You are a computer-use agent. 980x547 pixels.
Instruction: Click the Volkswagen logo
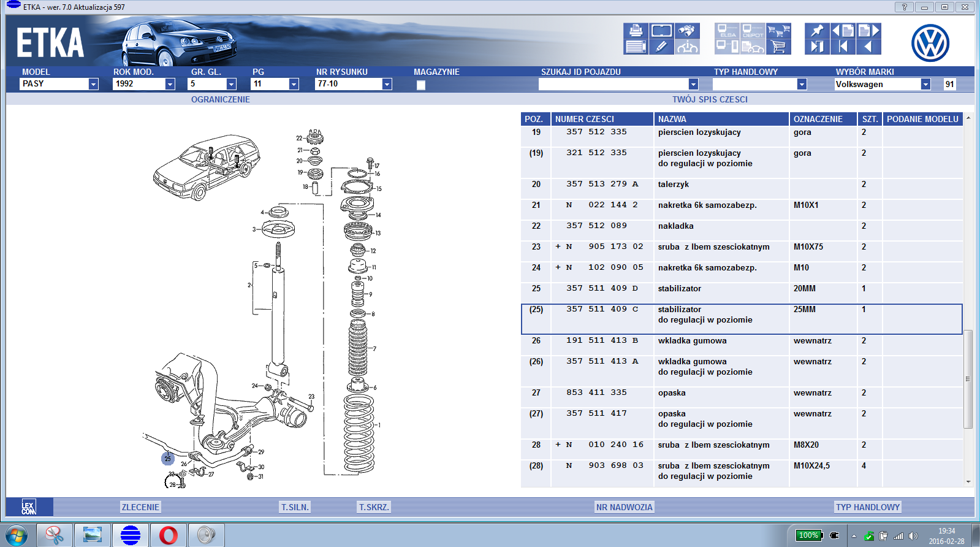coord(930,43)
